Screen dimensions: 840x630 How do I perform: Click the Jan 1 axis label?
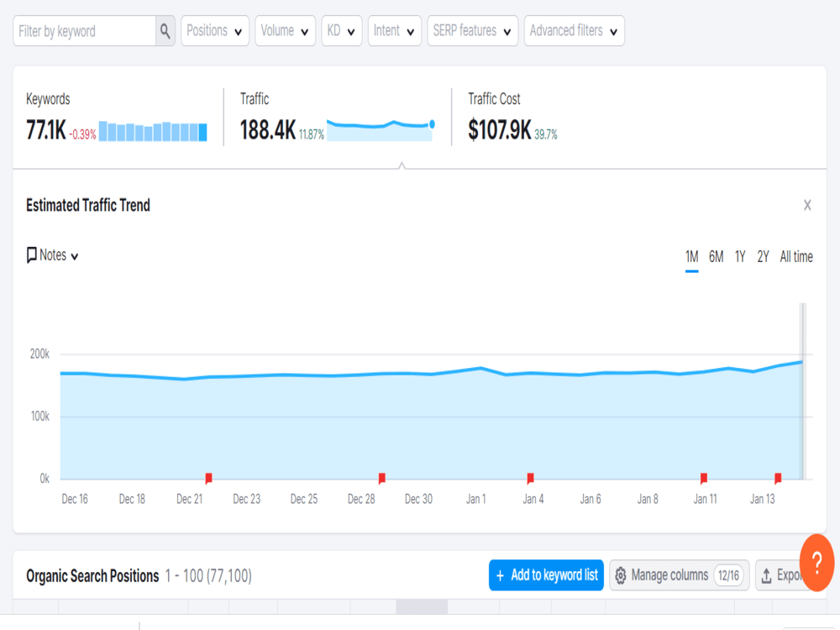tap(475, 499)
